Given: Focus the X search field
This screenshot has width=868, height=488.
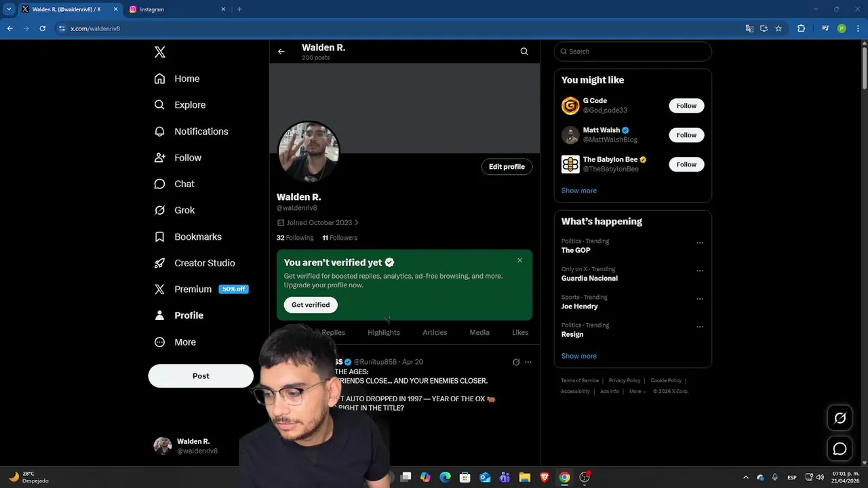Looking at the screenshot, I should click(633, 52).
